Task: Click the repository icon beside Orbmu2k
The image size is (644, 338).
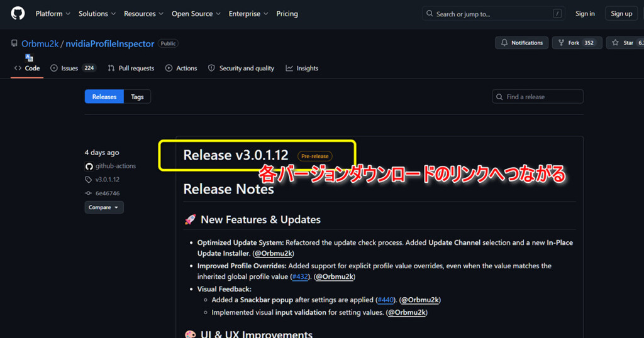Action: pyautogui.click(x=14, y=43)
